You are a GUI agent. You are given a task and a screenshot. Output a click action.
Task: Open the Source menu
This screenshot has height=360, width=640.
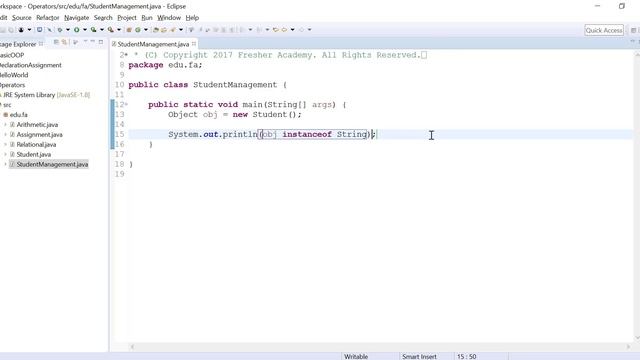point(22,18)
